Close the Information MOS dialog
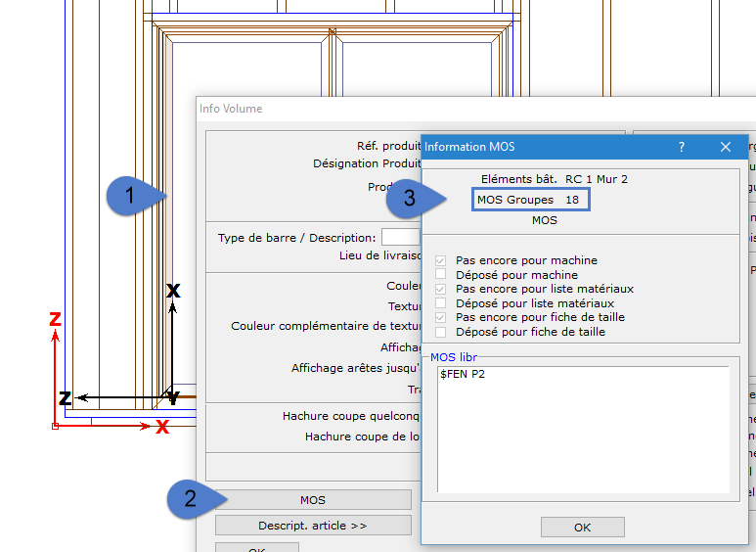756x552 pixels. coord(726,147)
